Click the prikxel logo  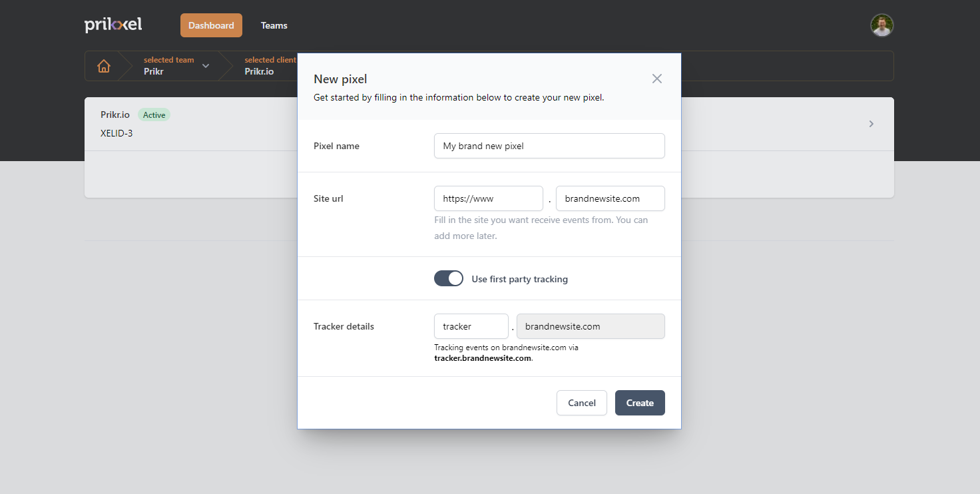click(x=113, y=25)
